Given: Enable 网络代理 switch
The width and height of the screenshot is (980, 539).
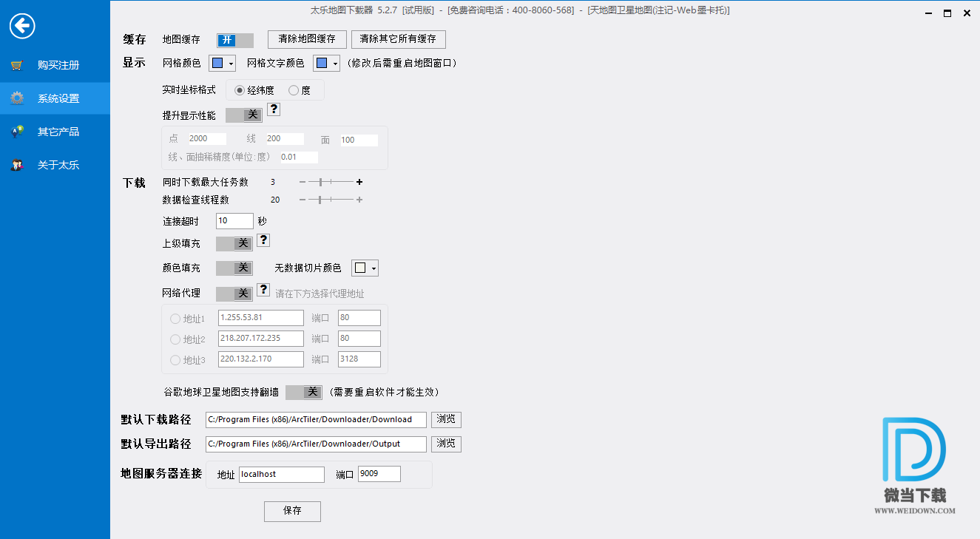Looking at the screenshot, I should [x=234, y=294].
